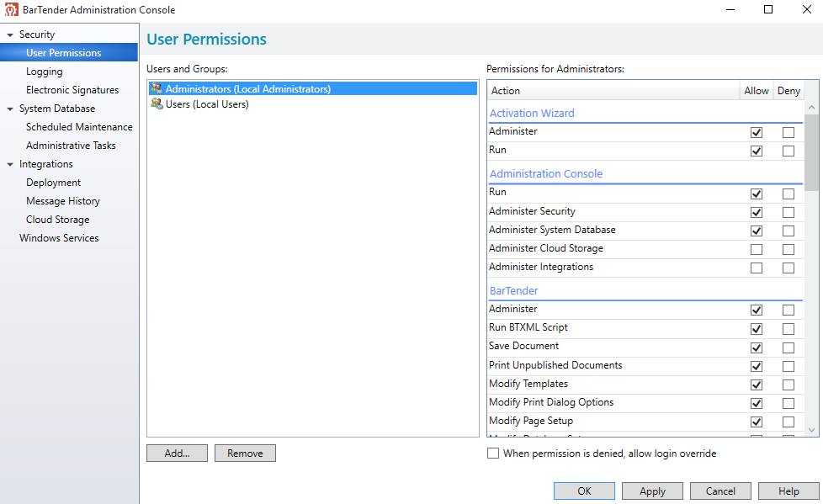Image resolution: width=823 pixels, height=504 pixels.
Task: Open the Logging page
Action: tap(44, 72)
